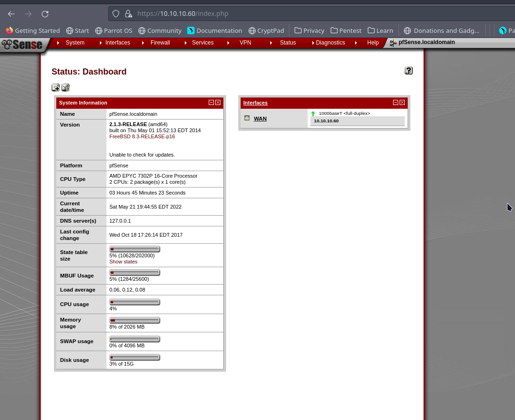Click the browser address bar URL
The width and height of the screenshot is (515, 420).
coord(182,14)
